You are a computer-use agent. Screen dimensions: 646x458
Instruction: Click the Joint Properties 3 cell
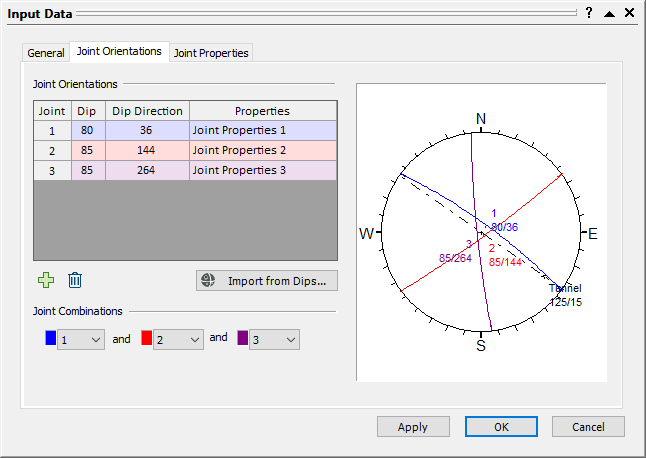(263, 171)
